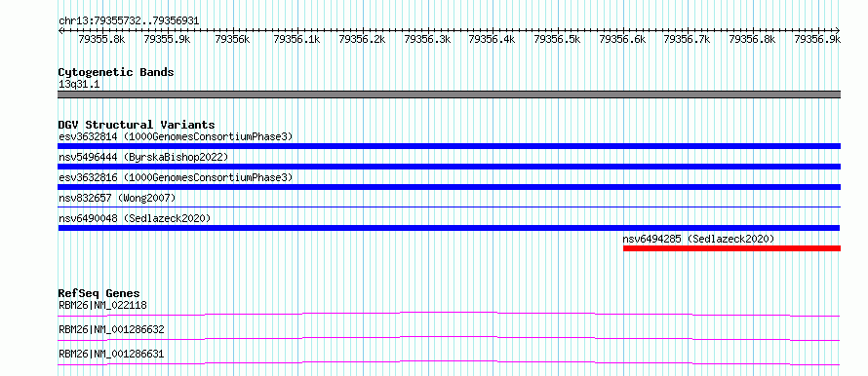Click the RBM26|NM_022118 transcript label

tap(103, 305)
